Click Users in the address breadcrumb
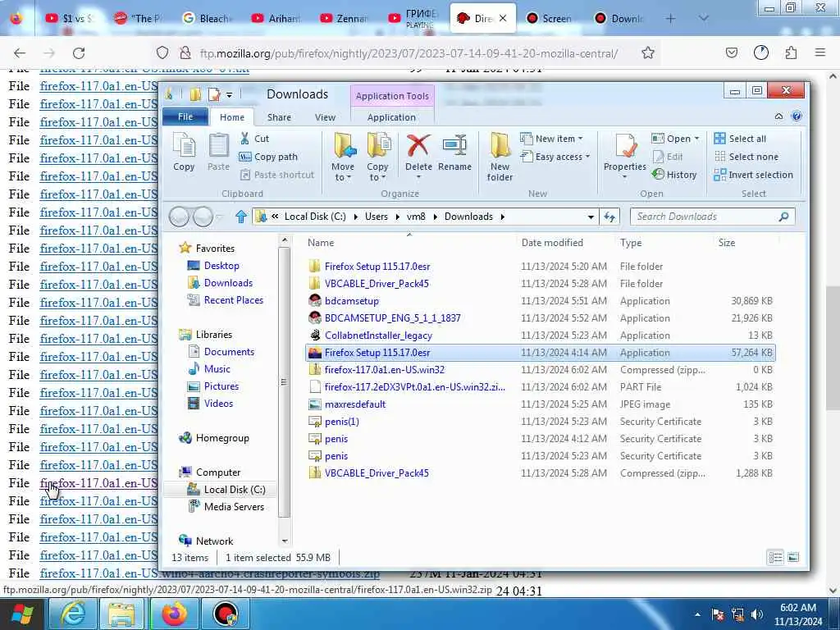840x630 pixels. [x=376, y=217]
